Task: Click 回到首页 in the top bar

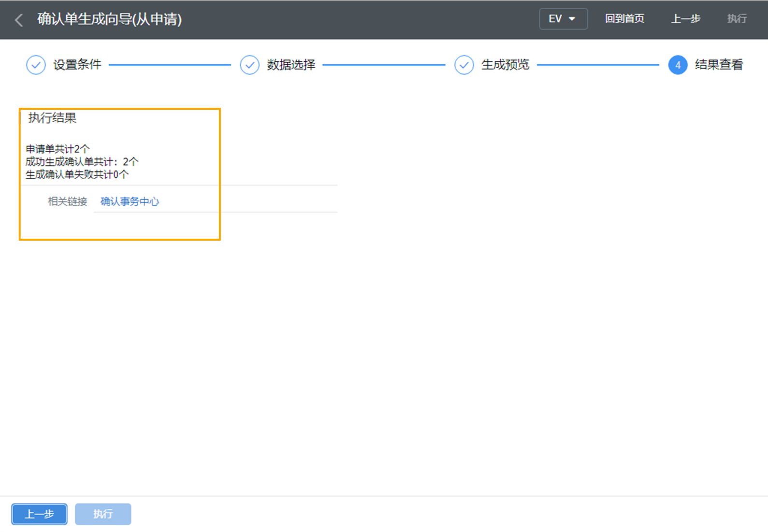Action: tap(624, 19)
